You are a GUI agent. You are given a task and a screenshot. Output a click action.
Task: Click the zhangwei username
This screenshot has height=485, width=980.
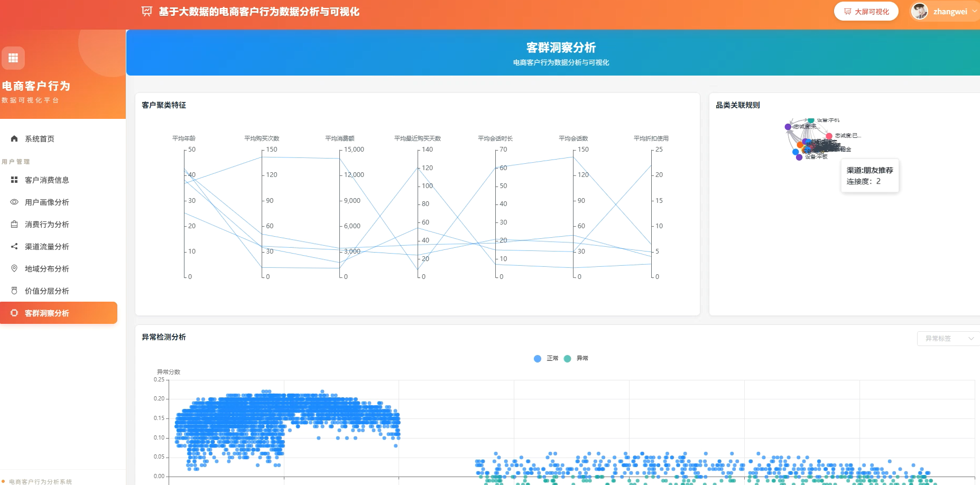[950, 12]
